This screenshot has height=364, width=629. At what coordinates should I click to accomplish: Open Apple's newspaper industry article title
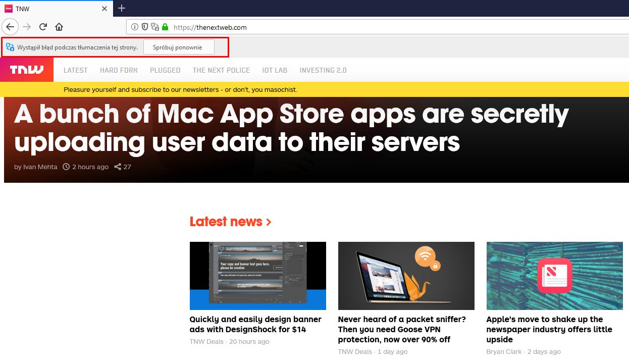coord(549,329)
